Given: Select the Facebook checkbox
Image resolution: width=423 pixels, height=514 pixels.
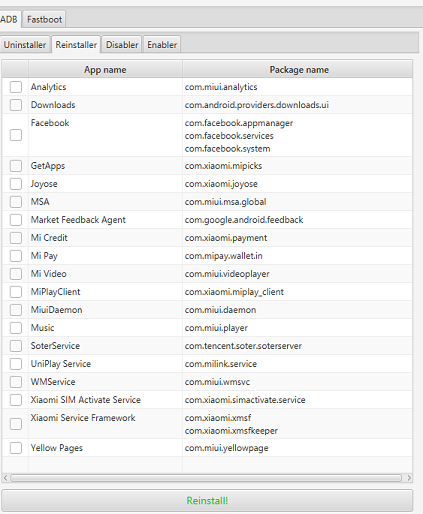Looking at the screenshot, I should pyautogui.click(x=16, y=135).
